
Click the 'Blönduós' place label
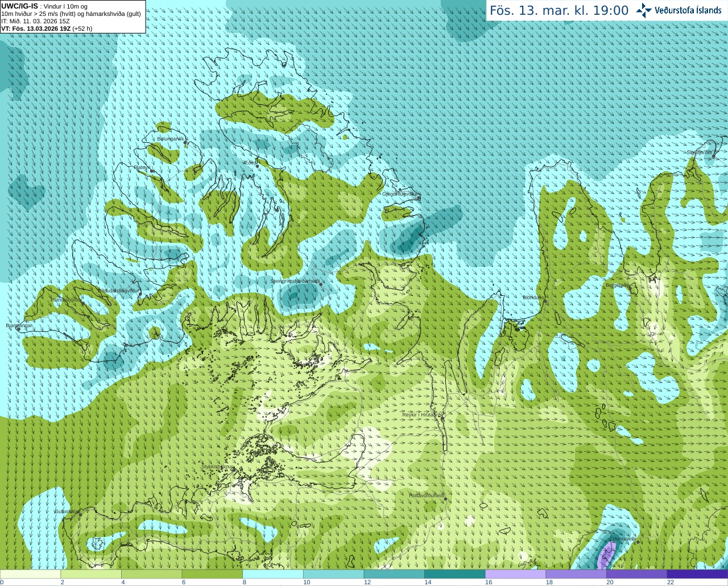click(x=533, y=298)
